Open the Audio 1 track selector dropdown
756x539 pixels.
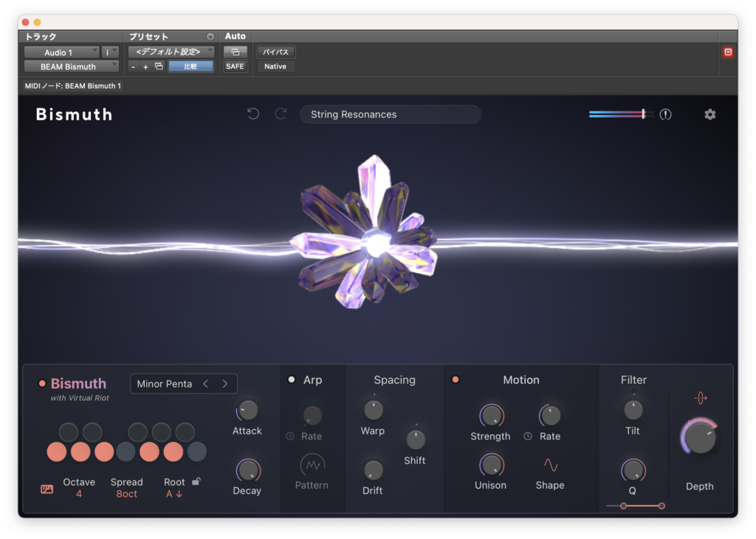click(x=61, y=52)
